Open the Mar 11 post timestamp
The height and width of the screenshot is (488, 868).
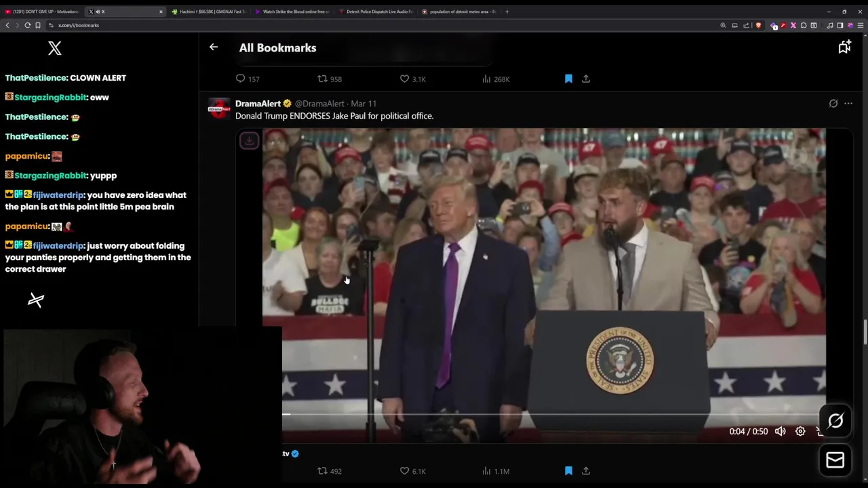pos(363,104)
